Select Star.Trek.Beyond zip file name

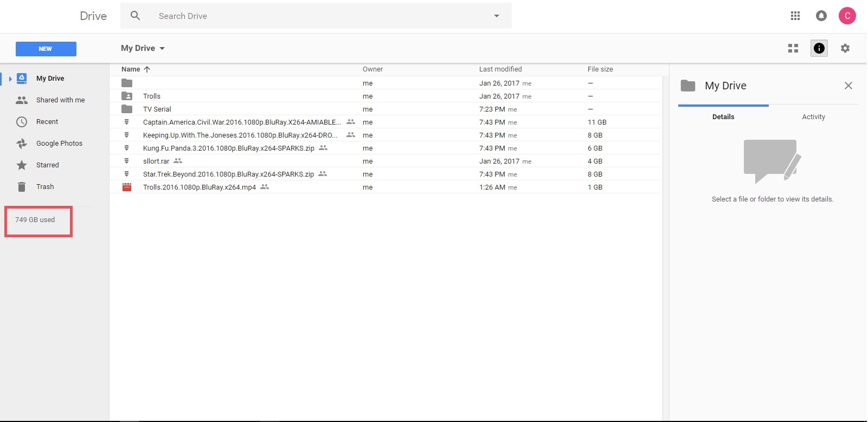click(228, 174)
